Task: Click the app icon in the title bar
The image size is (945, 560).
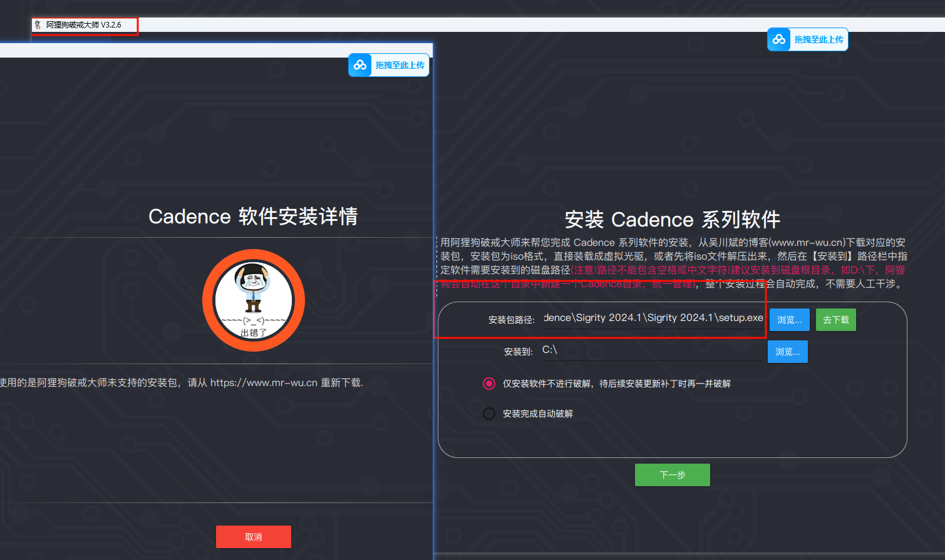Action: point(38,25)
